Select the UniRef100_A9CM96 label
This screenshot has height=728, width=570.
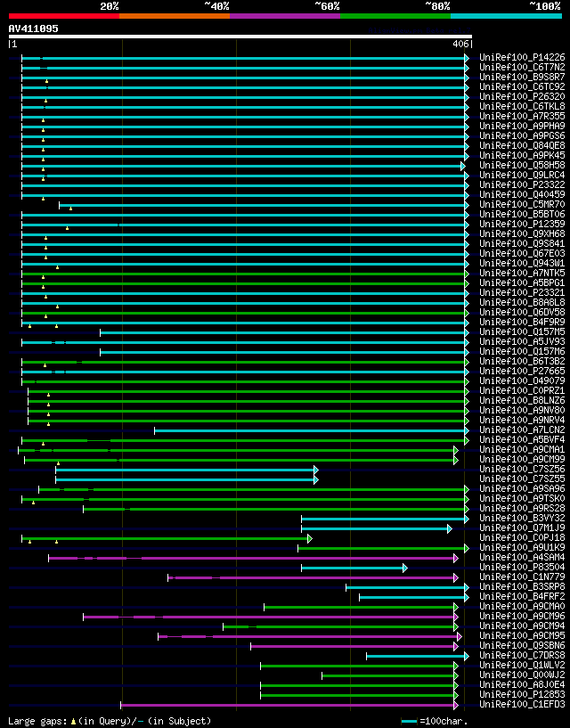click(x=522, y=616)
